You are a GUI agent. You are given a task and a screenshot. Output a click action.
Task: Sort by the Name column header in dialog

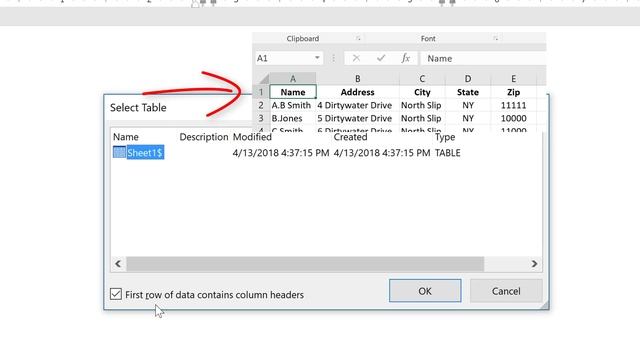pyautogui.click(x=126, y=137)
